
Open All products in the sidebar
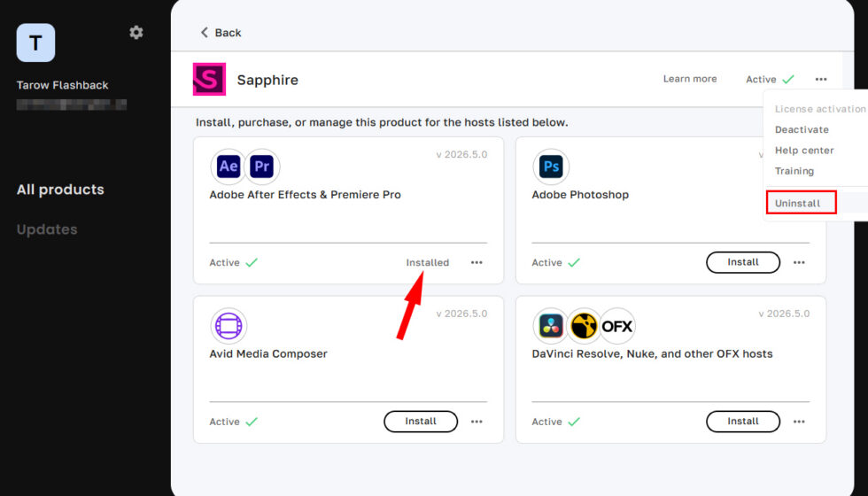pyautogui.click(x=60, y=190)
